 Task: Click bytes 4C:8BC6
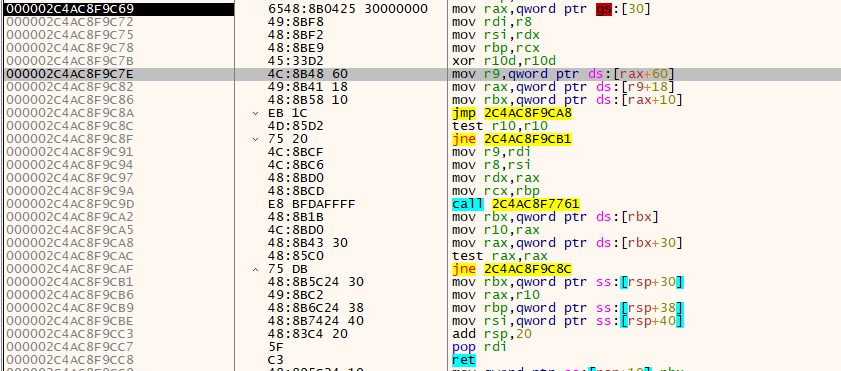(296, 165)
